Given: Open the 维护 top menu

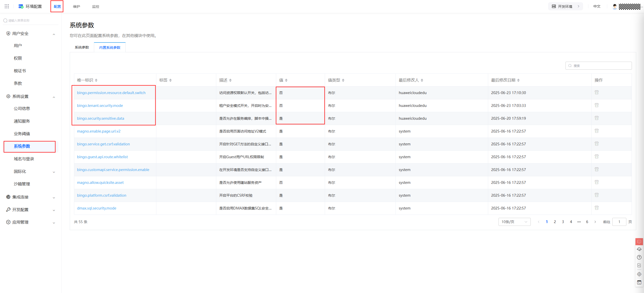Looking at the screenshot, I should click(76, 7).
